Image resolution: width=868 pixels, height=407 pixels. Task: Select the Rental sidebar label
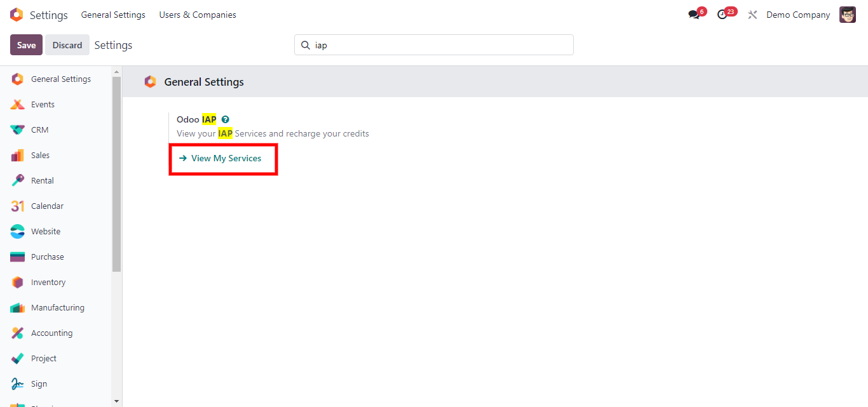tap(43, 181)
